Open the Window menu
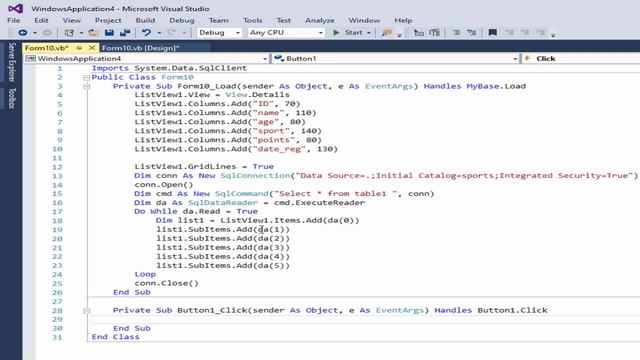640x360 pixels. [x=364, y=20]
